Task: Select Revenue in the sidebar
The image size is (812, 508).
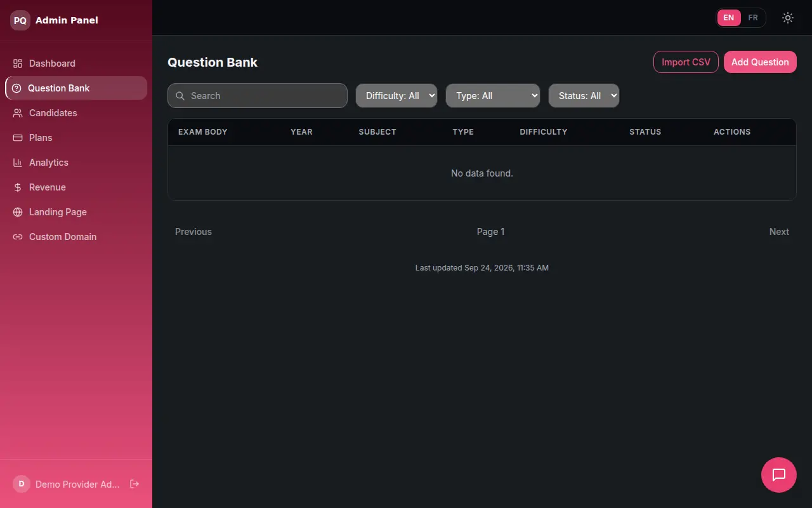Action: tap(76, 187)
